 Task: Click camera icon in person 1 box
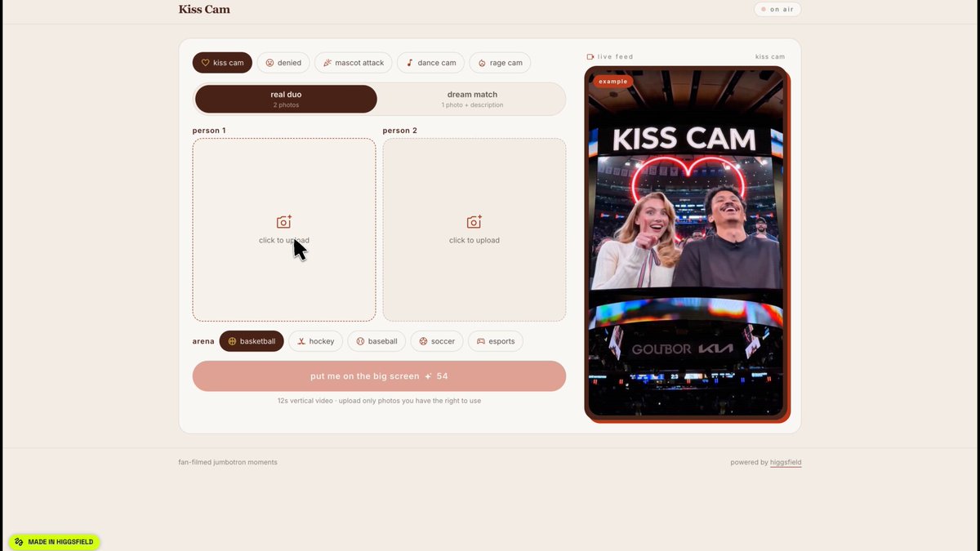pos(284,222)
